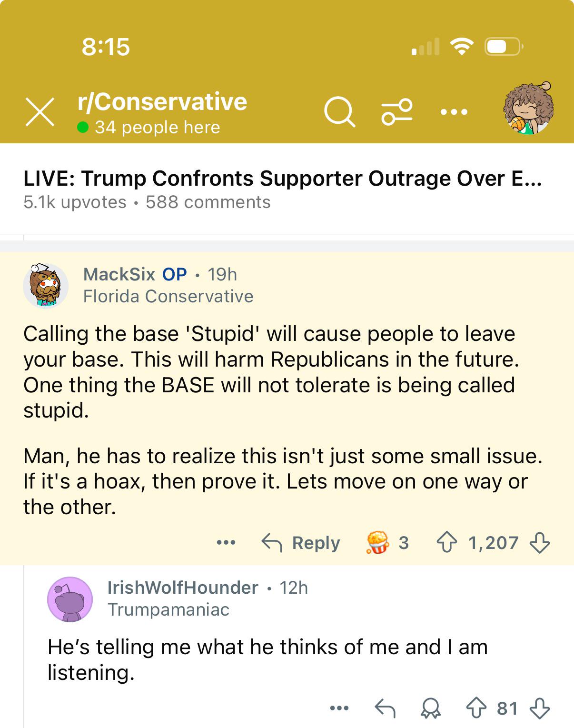Open the header three-dot overflow menu
The height and width of the screenshot is (728, 574).
[x=454, y=112]
